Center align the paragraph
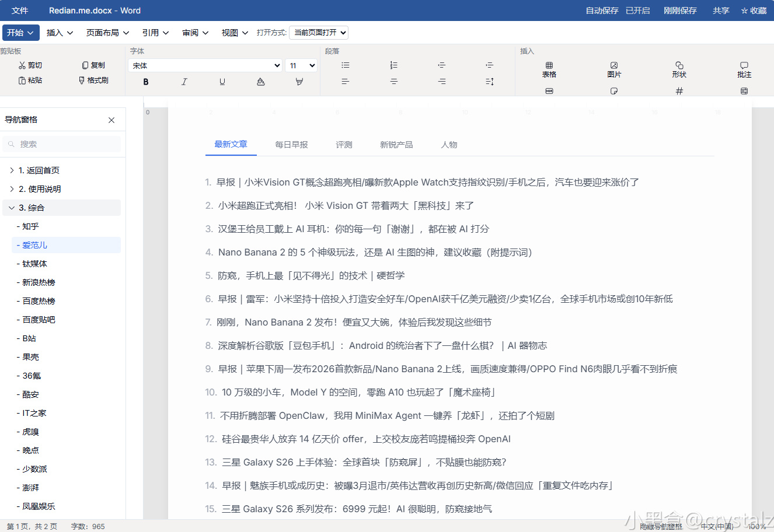 394,82
